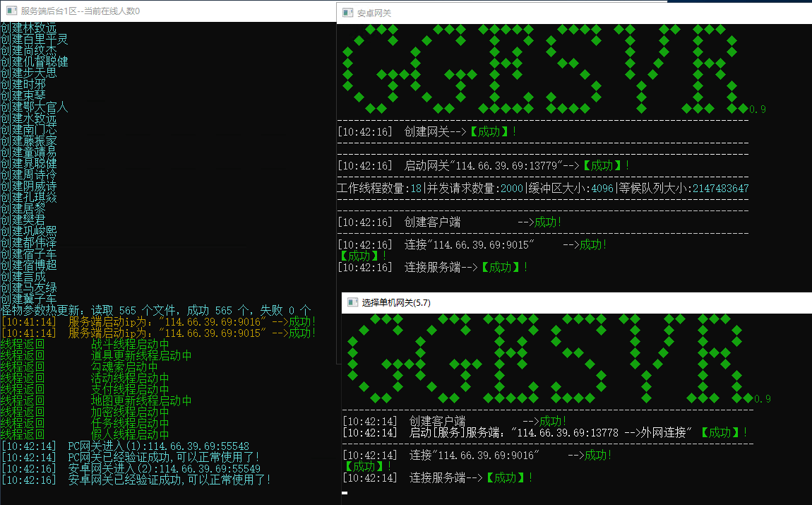
Task: Select the 安卓网关 window title text
Action: (374, 13)
